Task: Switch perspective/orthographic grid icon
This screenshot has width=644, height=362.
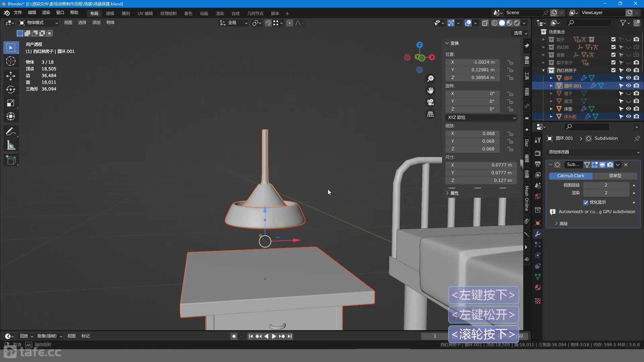Action: click(x=430, y=114)
